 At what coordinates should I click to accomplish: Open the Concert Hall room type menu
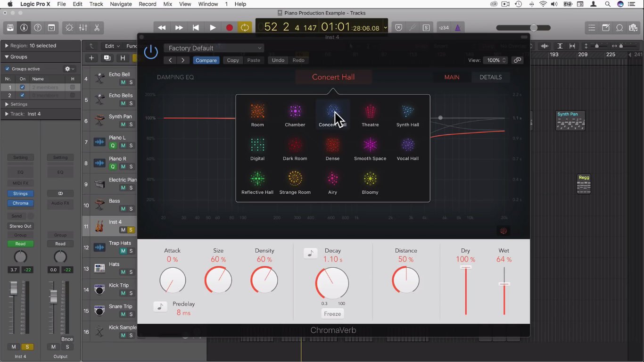pyautogui.click(x=333, y=77)
